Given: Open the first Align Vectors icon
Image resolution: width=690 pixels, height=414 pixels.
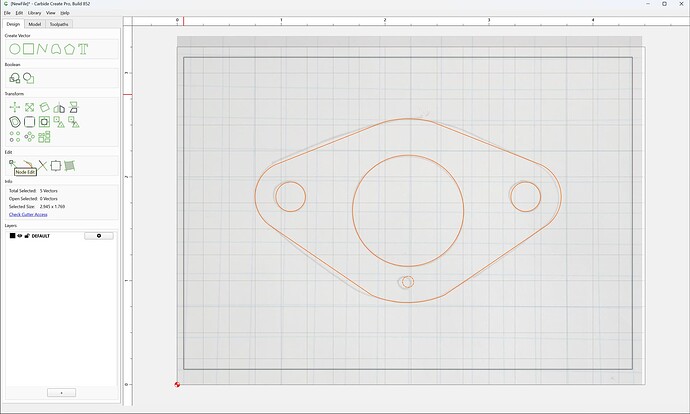Looking at the screenshot, I should click(59, 122).
